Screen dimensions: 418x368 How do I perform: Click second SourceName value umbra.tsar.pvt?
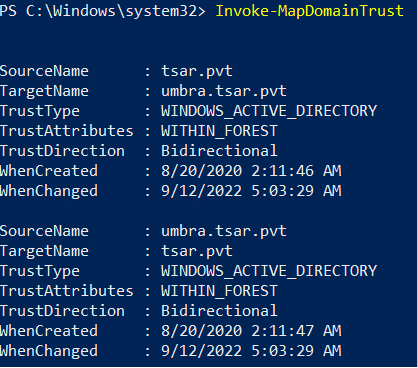(224, 231)
